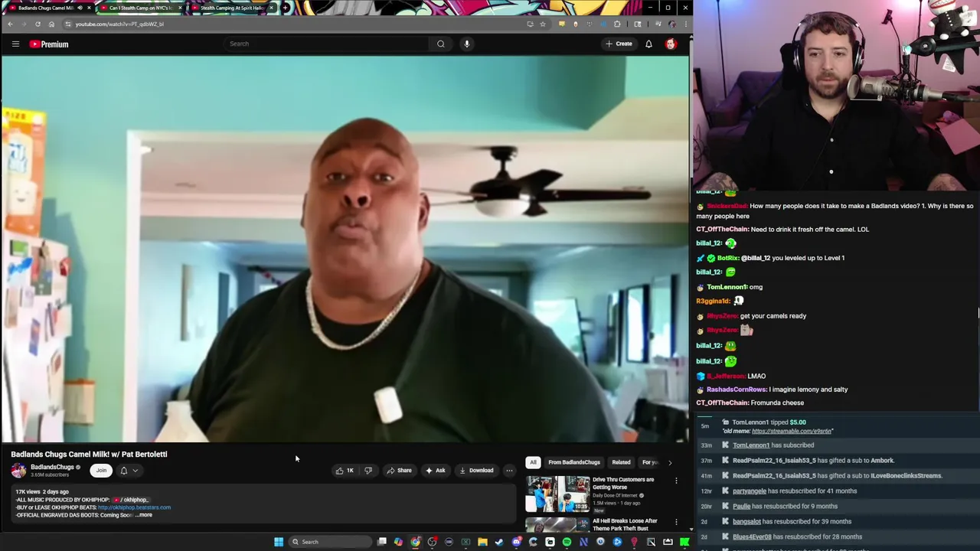Open the Windows Start menu
The image size is (980, 551).
point(279,542)
